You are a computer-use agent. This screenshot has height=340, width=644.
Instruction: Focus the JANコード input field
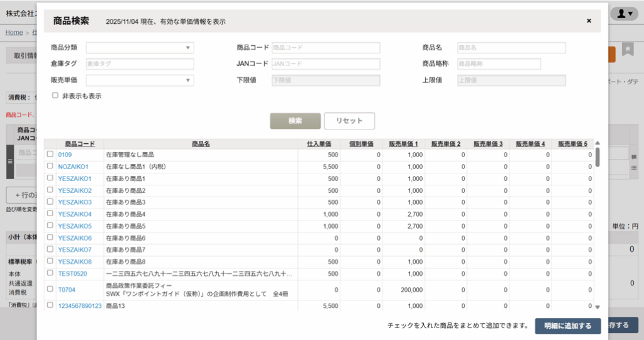pos(325,64)
